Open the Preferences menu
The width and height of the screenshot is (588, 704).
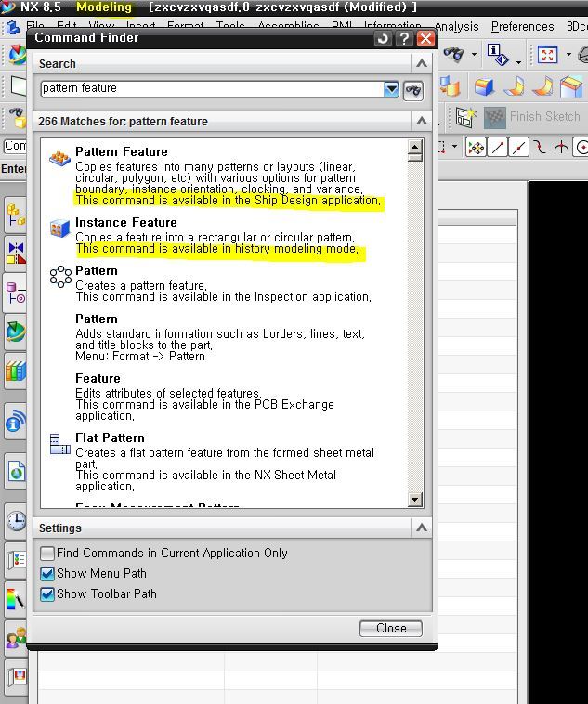522,27
